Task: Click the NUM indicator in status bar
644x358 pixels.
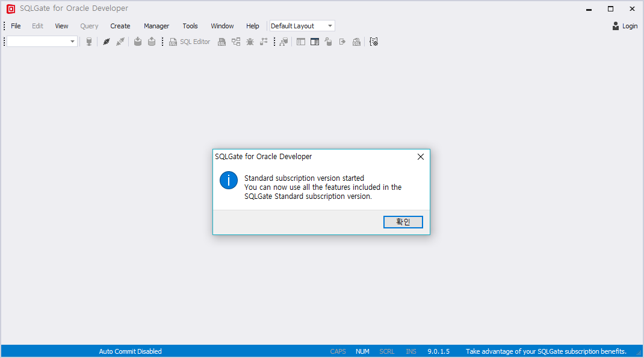Action: [x=363, y=351]
